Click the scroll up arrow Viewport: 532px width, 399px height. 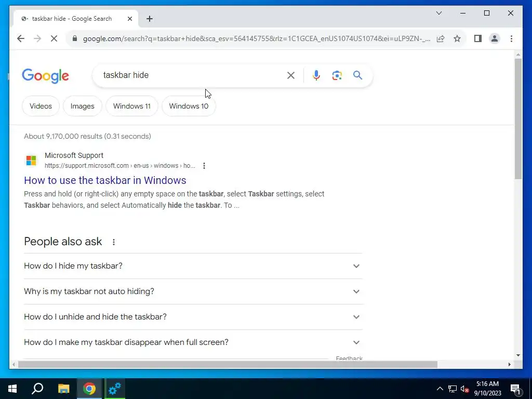click(x=518, y=55)
